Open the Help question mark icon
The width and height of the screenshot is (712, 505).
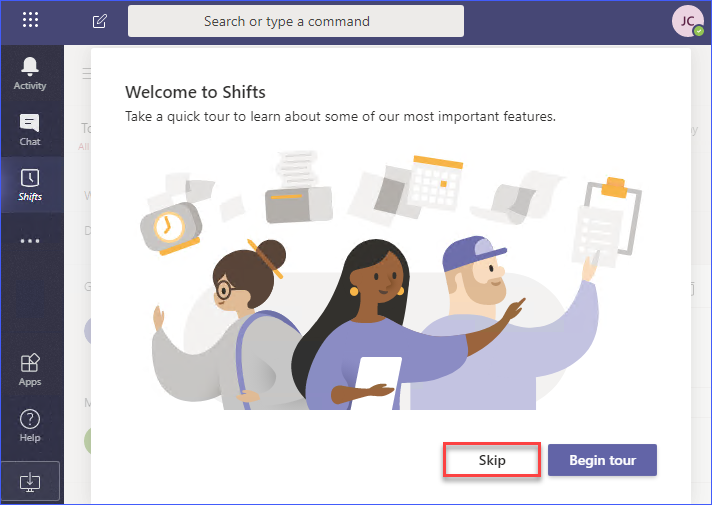click(30, 426)
